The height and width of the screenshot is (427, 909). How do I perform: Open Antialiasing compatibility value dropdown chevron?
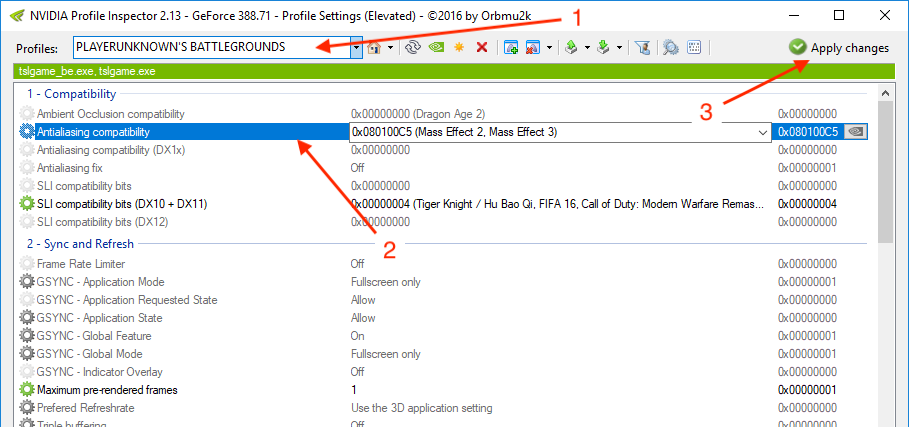[762, 133]
